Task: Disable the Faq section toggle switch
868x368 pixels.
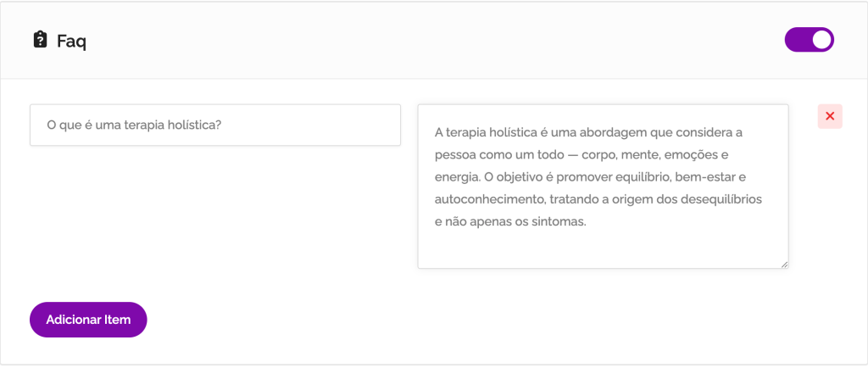Action: tap(810, 40)
